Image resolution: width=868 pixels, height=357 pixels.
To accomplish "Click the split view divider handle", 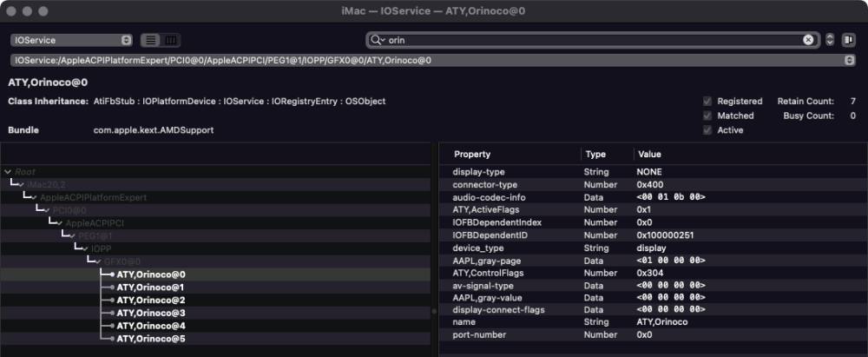I will click(434, 312).
